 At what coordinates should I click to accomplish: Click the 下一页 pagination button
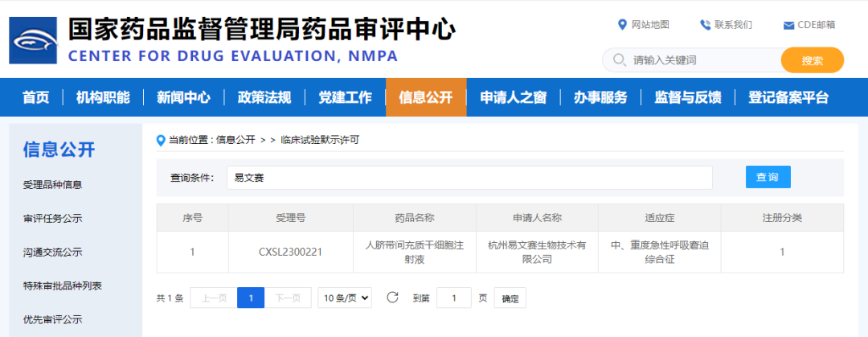[x=288, y=298]
